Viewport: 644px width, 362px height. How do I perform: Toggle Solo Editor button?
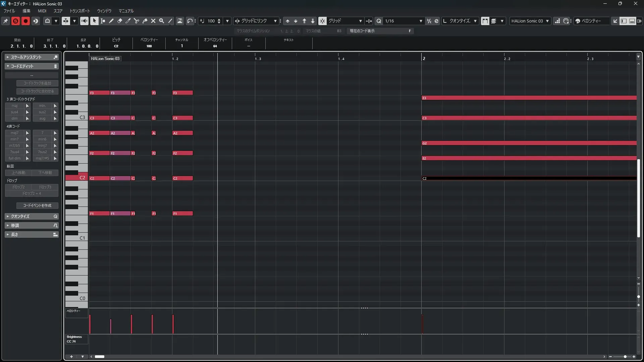coord(15,21)
